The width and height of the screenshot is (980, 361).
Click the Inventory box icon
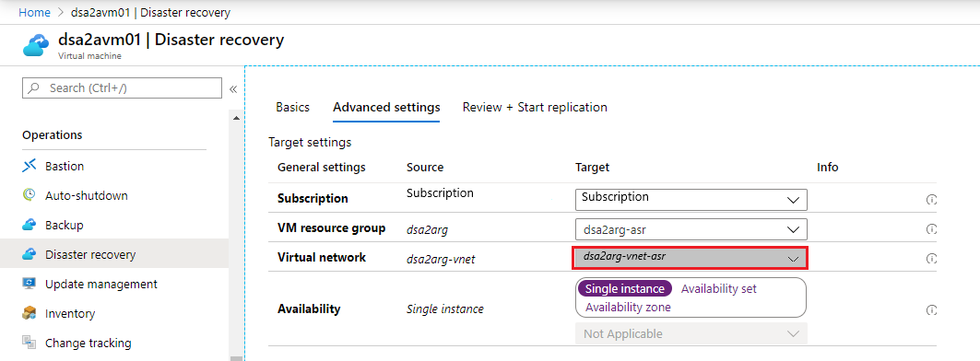click(30, 313)
